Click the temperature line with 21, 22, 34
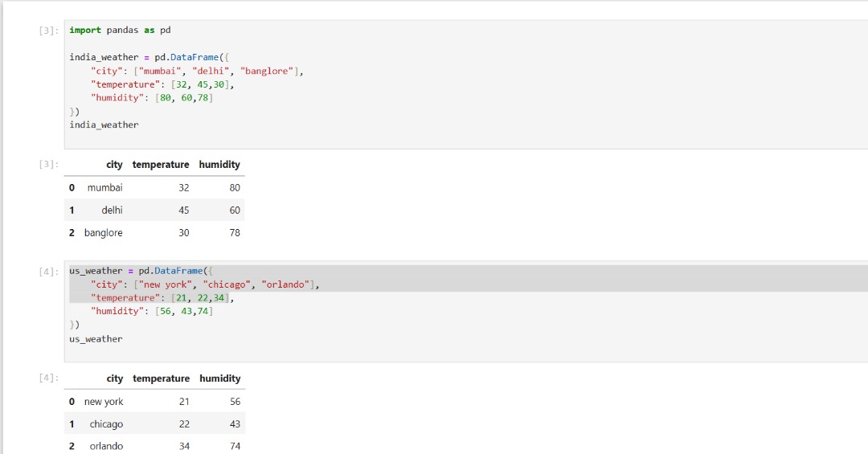Image resolution: width=868 pixels, height=454 pixels. pos(162,298)
